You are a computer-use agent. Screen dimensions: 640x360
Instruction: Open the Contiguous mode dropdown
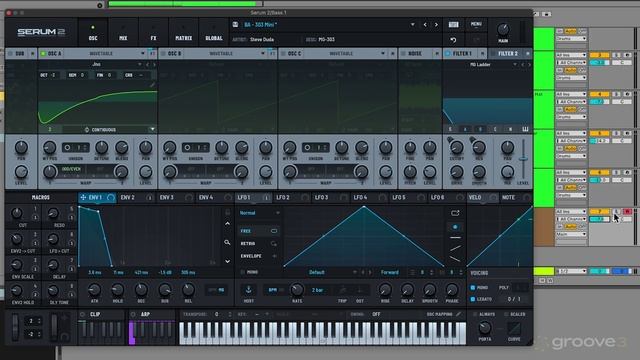[152, 129]
